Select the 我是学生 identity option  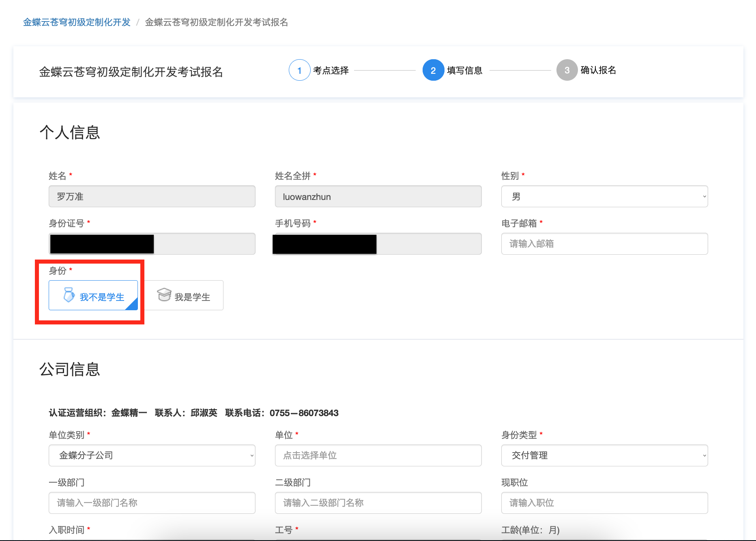coord(183,295)
